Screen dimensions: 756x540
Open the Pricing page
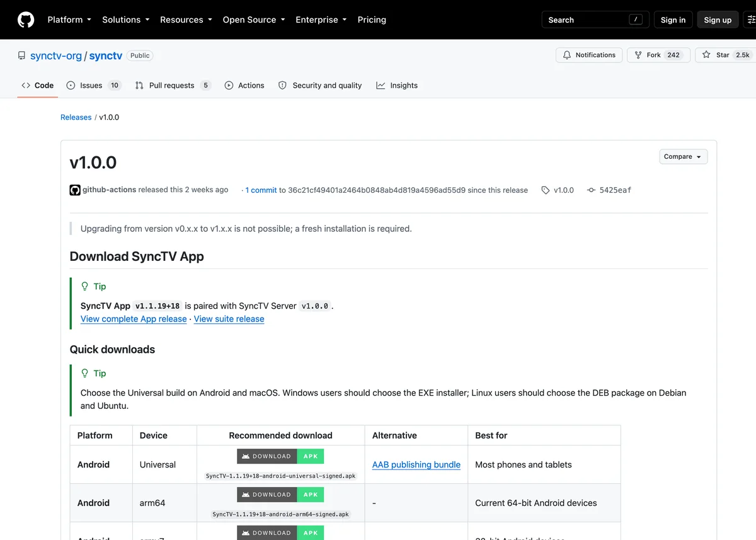(x=372, y=20)
